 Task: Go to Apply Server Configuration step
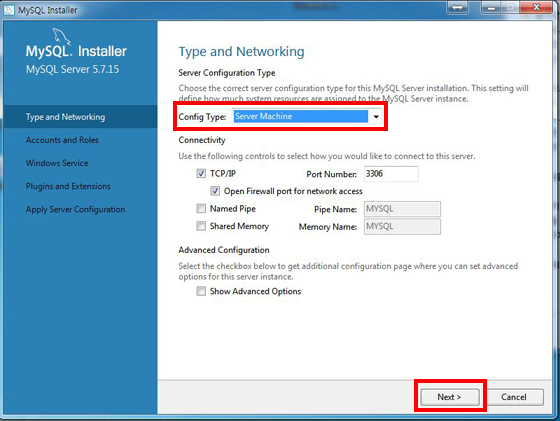point(75,210)
